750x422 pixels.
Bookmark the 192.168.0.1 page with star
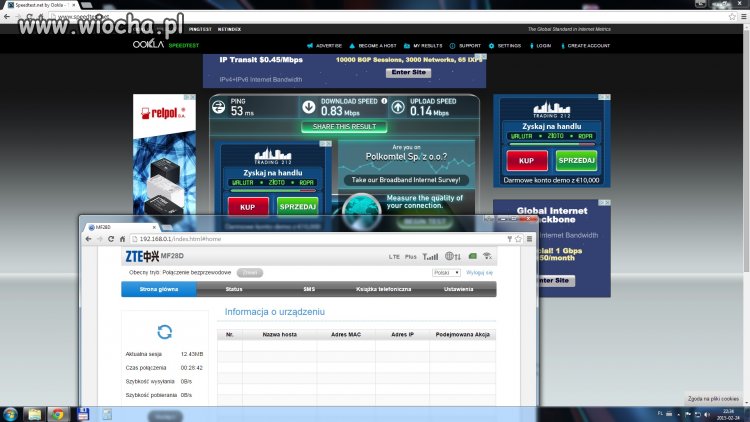[518, 239]
